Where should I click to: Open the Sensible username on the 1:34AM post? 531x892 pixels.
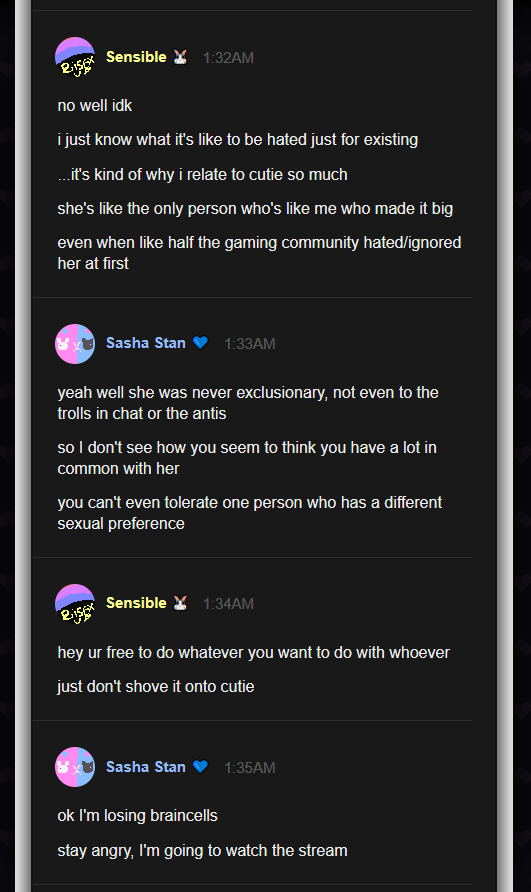tap(136, 603)
